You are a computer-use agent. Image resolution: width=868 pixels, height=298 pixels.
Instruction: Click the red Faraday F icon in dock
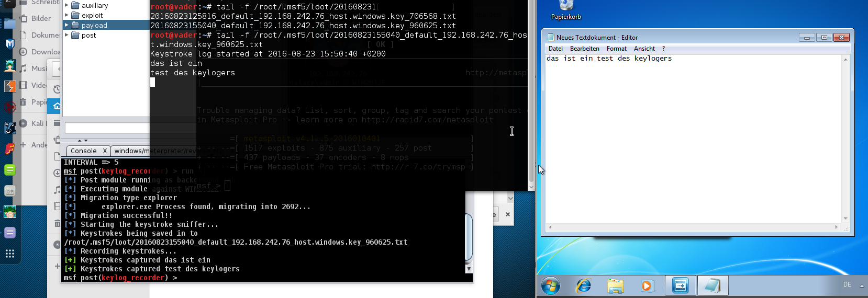coord(10,149)
